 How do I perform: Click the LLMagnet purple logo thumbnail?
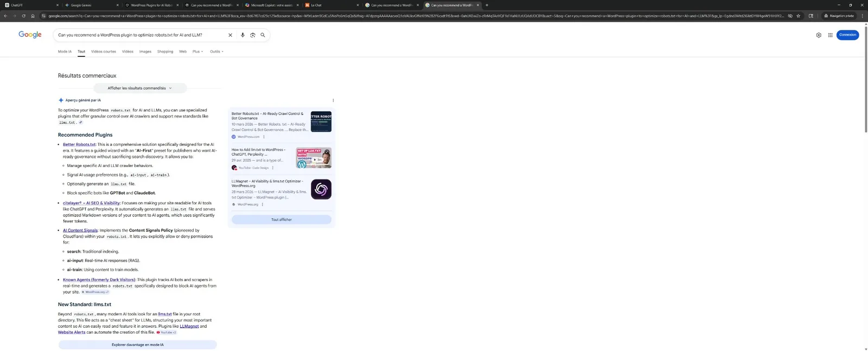(x=321, y=189)
